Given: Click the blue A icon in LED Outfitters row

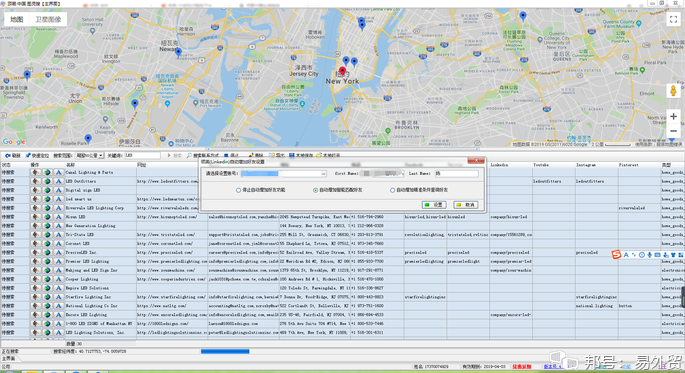Looking at the screenshot, I should [x=59, y=181].
